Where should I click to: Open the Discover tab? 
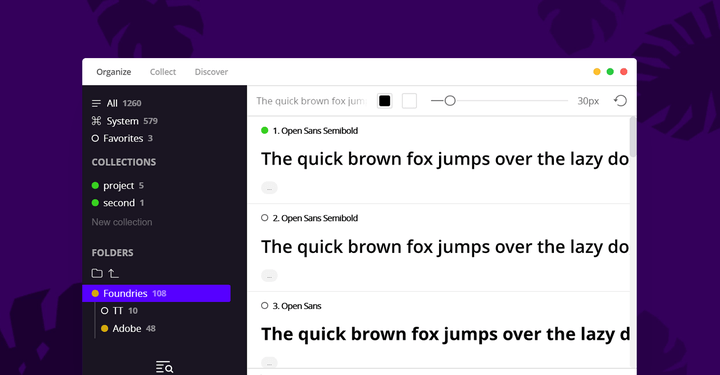click(211, 72)
